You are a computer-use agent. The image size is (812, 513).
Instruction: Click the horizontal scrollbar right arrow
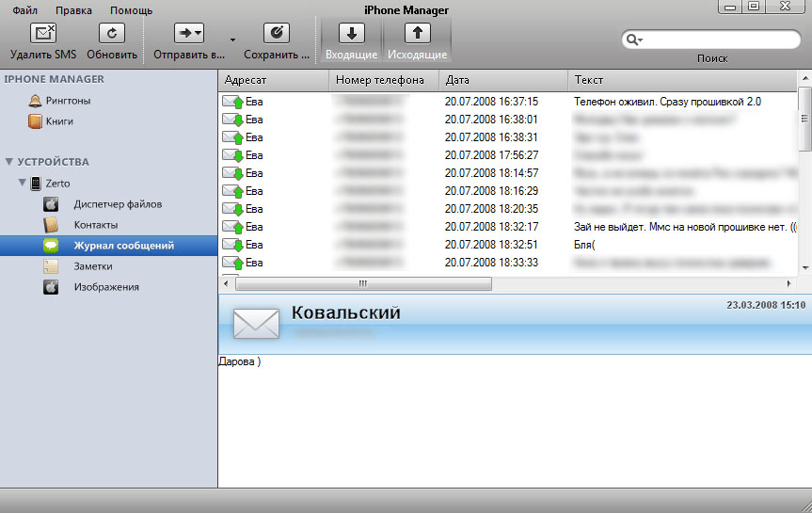tap(788, 283)
